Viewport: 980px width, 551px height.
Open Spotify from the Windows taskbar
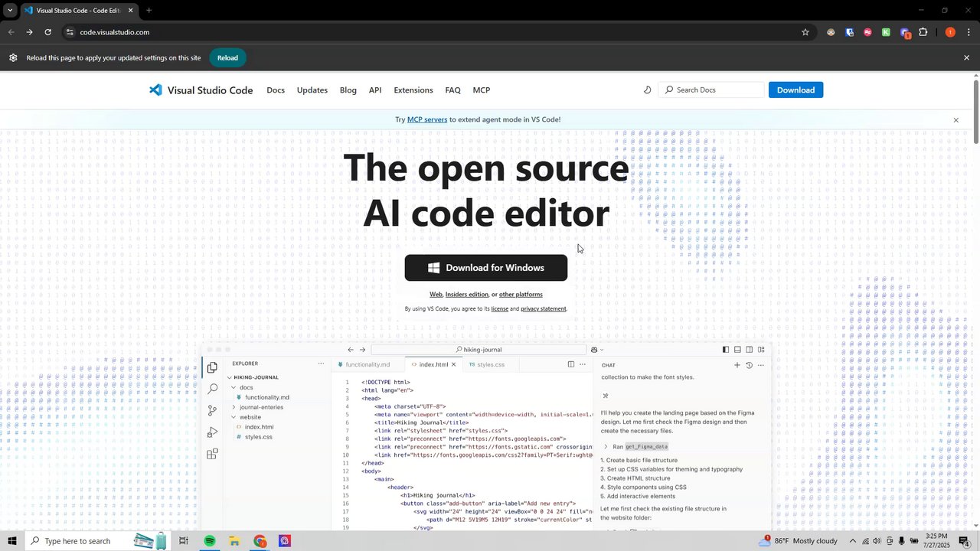[209, 541]
